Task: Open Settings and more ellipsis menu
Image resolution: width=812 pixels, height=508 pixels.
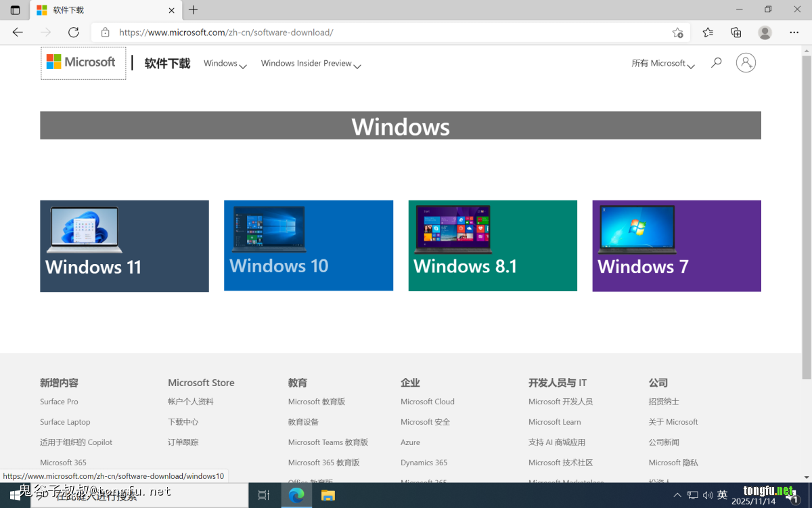Action: pos(794,33)
